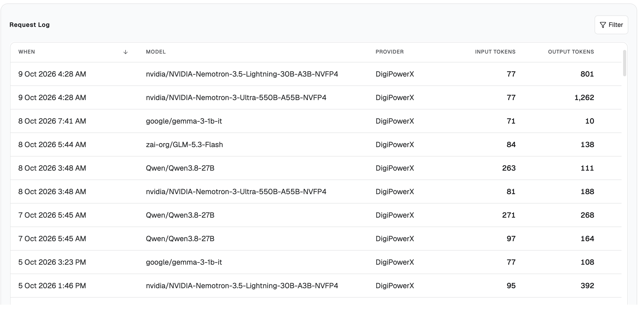Click the 5 Oct 3:23 PM gemma request
This screenshot has height=324, width=644.
(x=316, y=262)
